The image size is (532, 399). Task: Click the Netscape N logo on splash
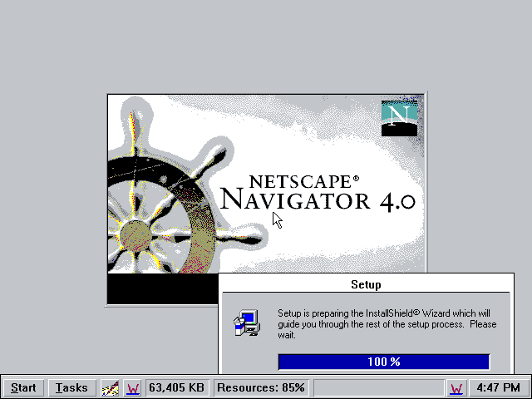pos(398,118)
